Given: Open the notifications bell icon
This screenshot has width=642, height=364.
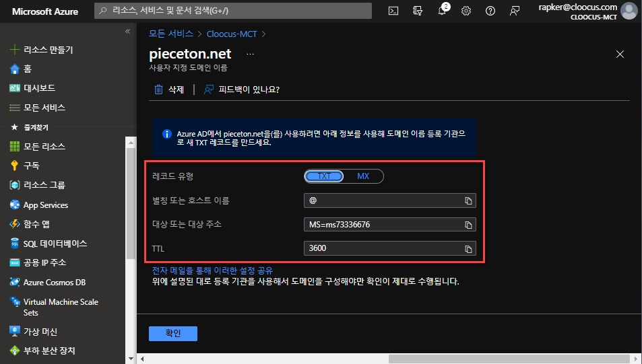Looking at the screenshot, I should (x=442, y=10).
